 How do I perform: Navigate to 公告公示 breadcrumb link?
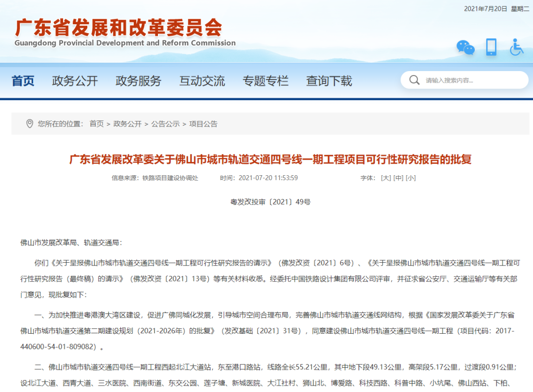(x=165, y=124)
